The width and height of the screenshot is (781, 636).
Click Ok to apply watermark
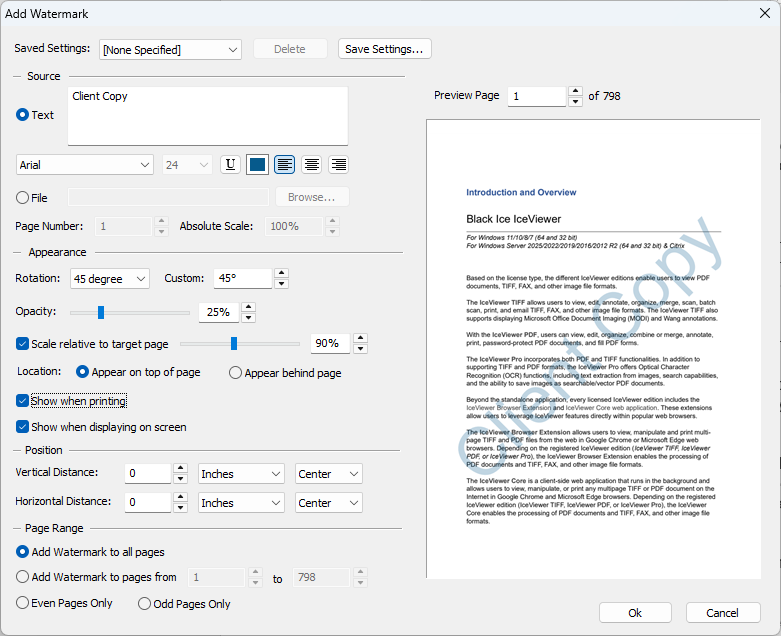[635, 613]
